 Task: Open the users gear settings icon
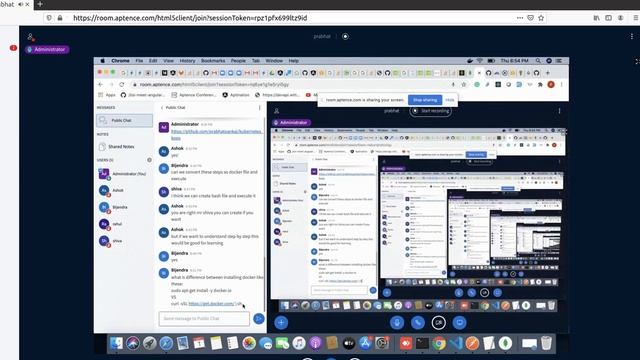pyautogui.click(x=149, y=160)
